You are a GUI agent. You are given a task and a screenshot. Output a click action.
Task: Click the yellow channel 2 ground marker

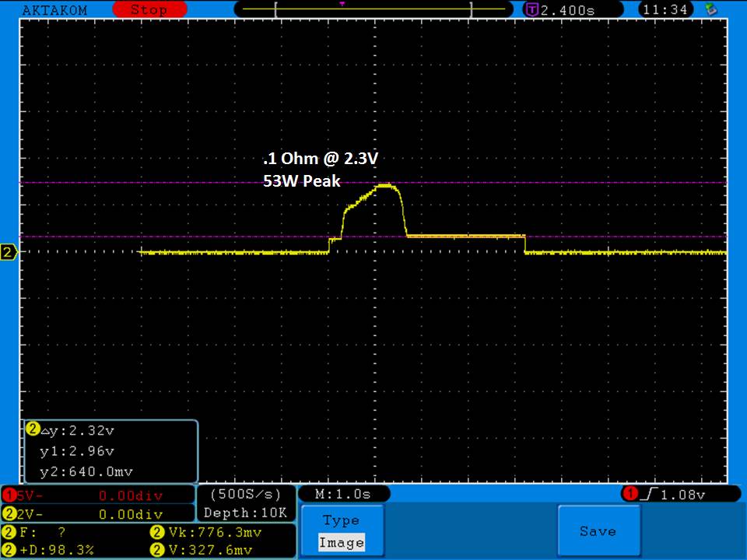(x=9, y=253)
